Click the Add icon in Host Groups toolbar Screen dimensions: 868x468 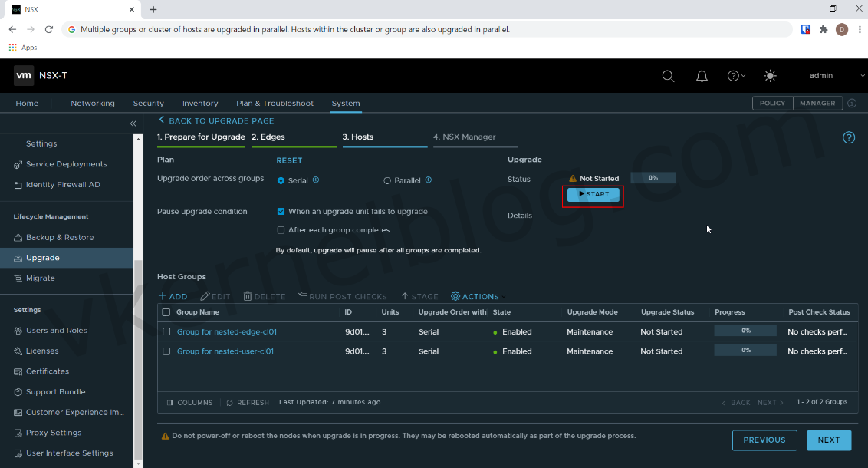click(x=173, y=296)
